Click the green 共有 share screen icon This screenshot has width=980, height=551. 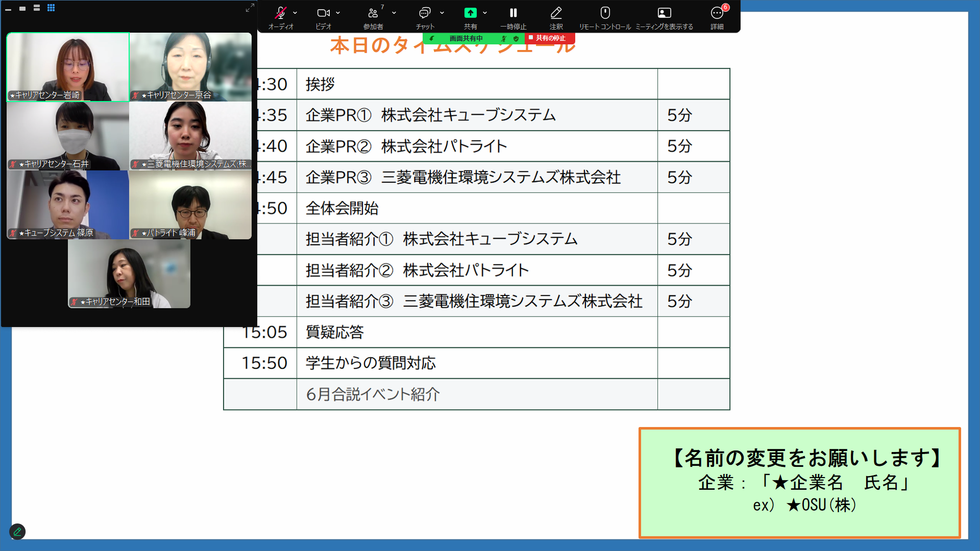point(471,13)
